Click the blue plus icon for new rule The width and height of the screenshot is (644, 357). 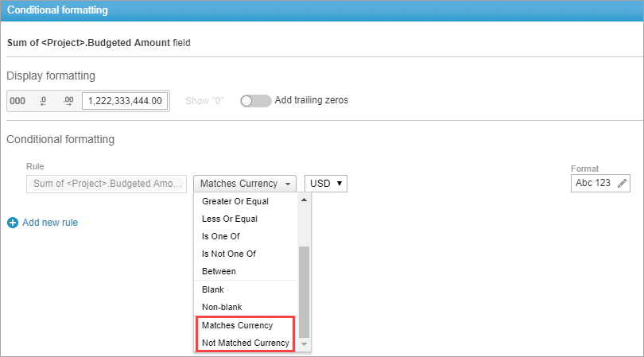(x=13, y=223)
